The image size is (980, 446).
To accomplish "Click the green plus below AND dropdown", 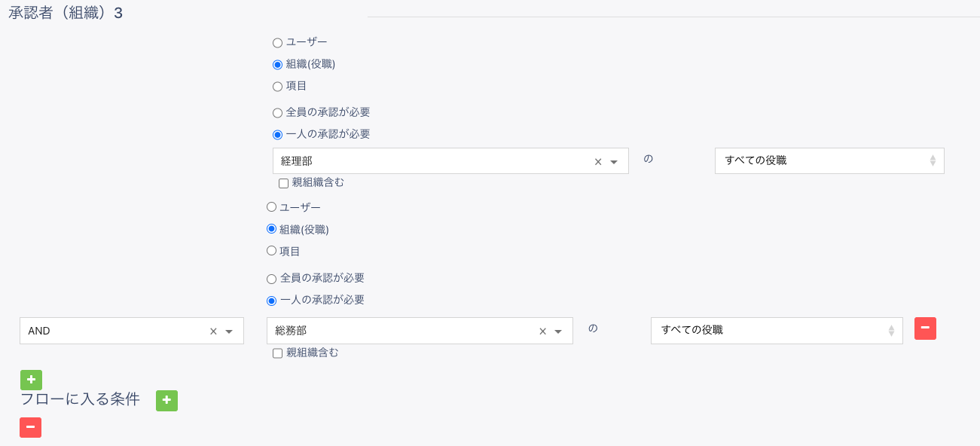I will tap(31, 380).
